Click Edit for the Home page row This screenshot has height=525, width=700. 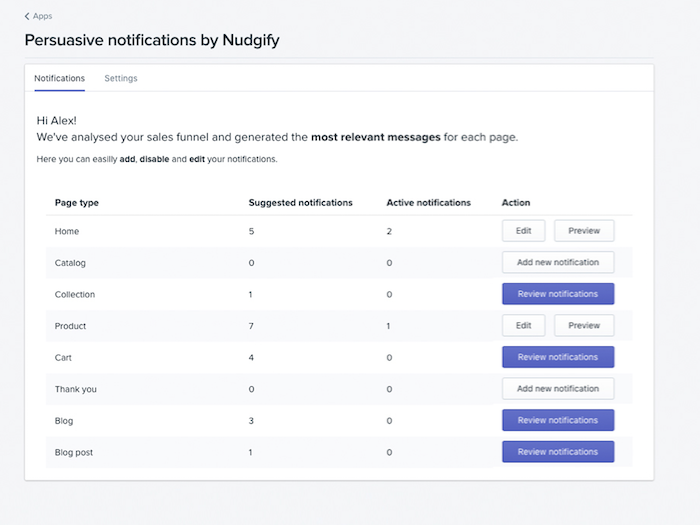point(523,231)
